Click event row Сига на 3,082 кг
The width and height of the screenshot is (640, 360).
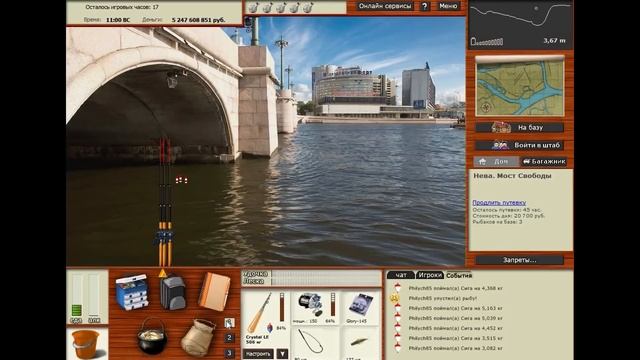[x=456, y=348]
